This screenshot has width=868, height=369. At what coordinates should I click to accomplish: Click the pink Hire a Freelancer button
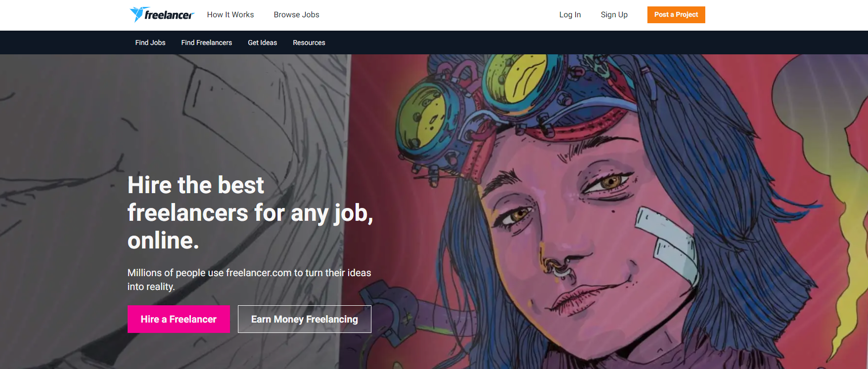coord(179,319)
